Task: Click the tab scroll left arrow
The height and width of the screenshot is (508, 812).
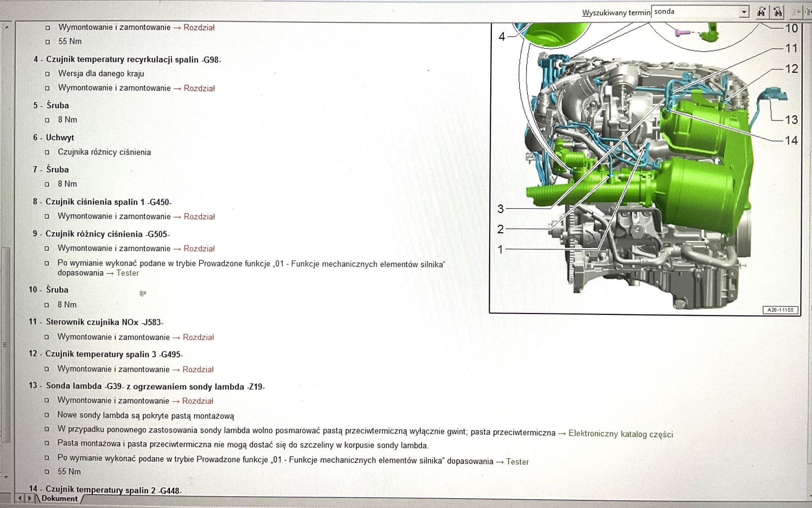Action: pos(20,498)
